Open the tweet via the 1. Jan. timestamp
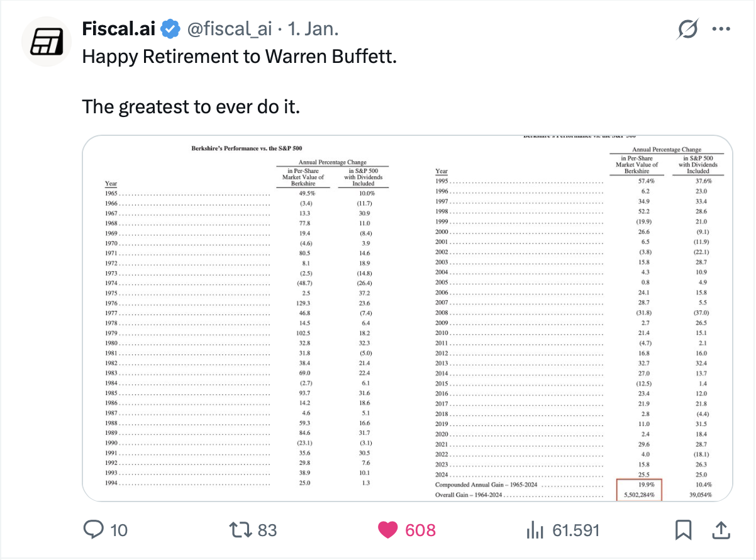This screenshot has width=756, height=560. [x=313, y=29]
